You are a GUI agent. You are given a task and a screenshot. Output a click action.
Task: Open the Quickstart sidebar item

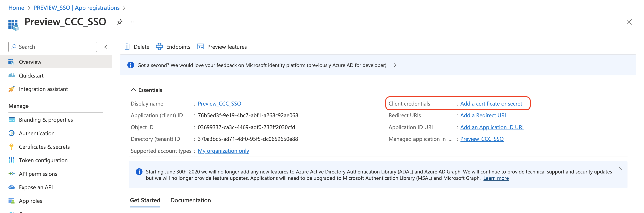(x=31, y=75)
